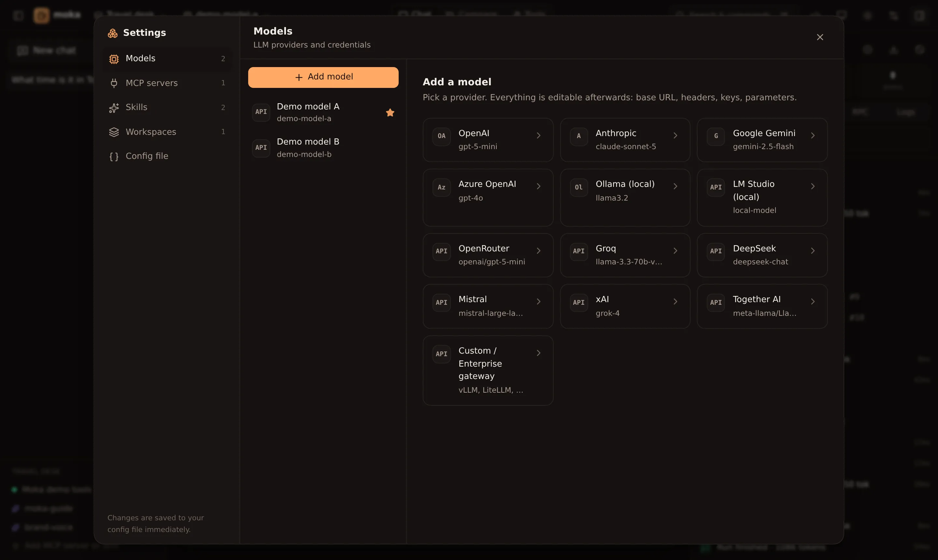Click the API badge on LM Studio card

716,188
